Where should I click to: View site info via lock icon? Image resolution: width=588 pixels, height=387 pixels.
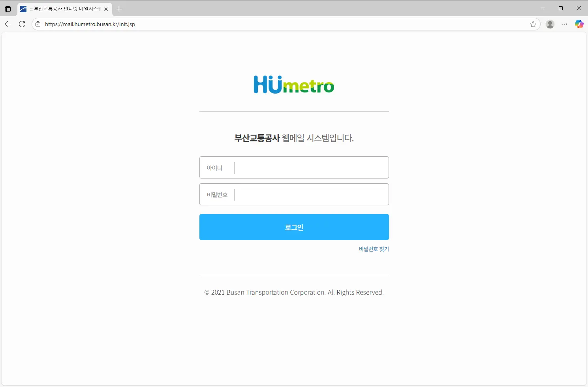click(38, 24)
